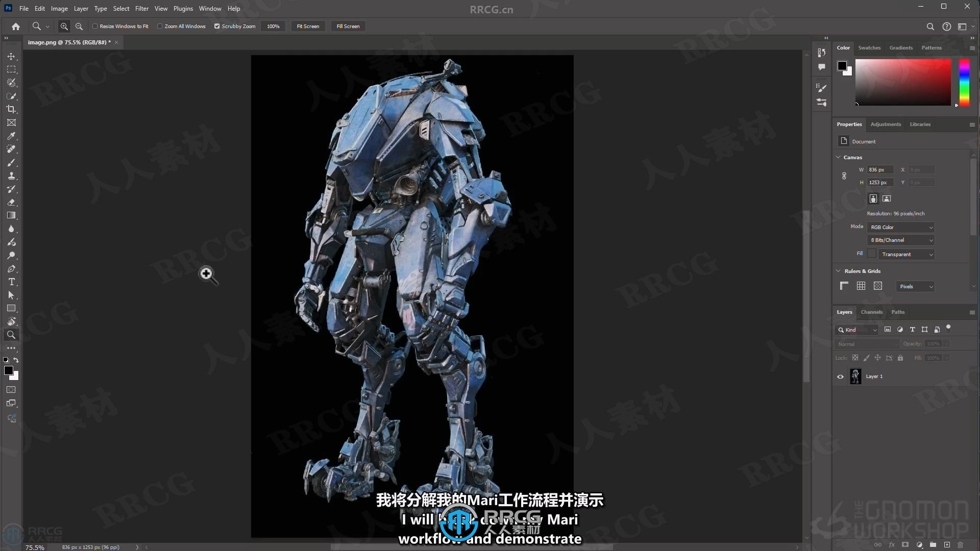980x551 pixels.
Task: Select the Zoom tool in the toolbar
Action: click(11, 335)
